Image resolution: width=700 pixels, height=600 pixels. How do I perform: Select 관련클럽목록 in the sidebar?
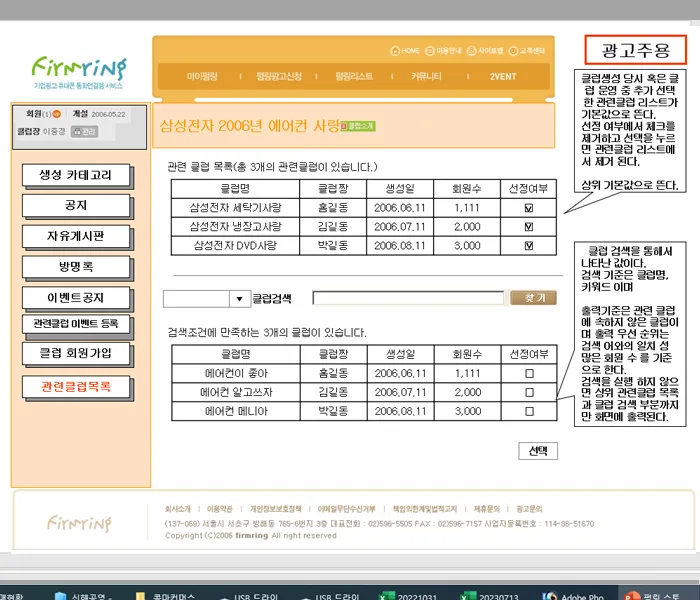(x=76, y=387)
